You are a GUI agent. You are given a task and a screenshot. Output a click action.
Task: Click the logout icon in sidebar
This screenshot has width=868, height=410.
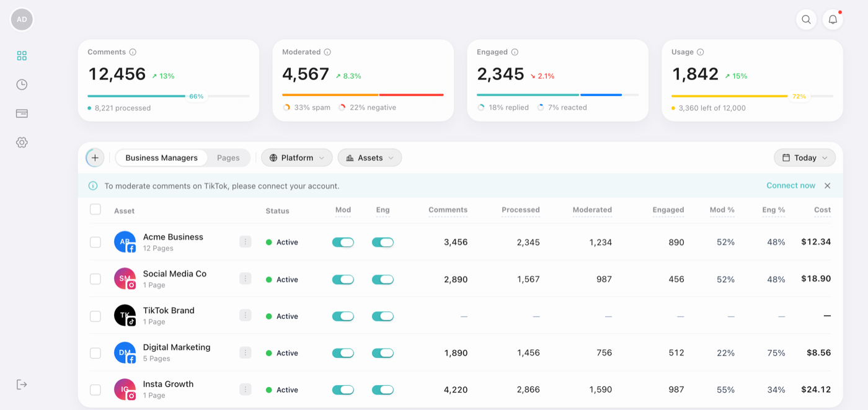point(22,385)
